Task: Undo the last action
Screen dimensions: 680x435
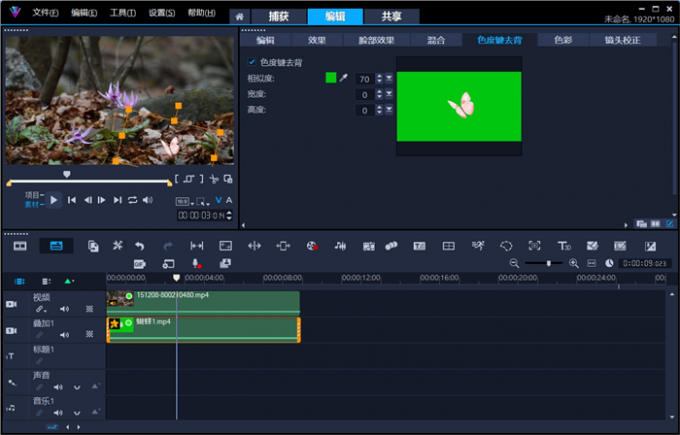Action: click(x=139, y=246)
